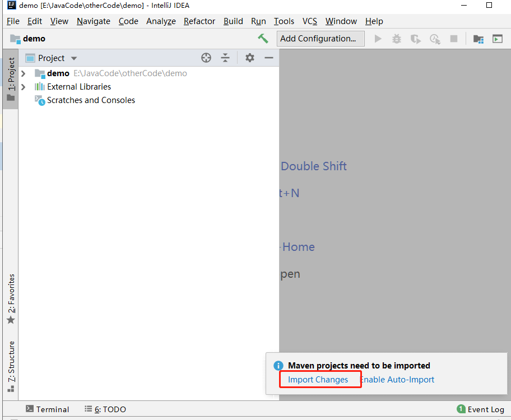This screenshot has width=511, height=420.
Task: Click the Scroll to Source crosshair icon
Action: point(206,58)
